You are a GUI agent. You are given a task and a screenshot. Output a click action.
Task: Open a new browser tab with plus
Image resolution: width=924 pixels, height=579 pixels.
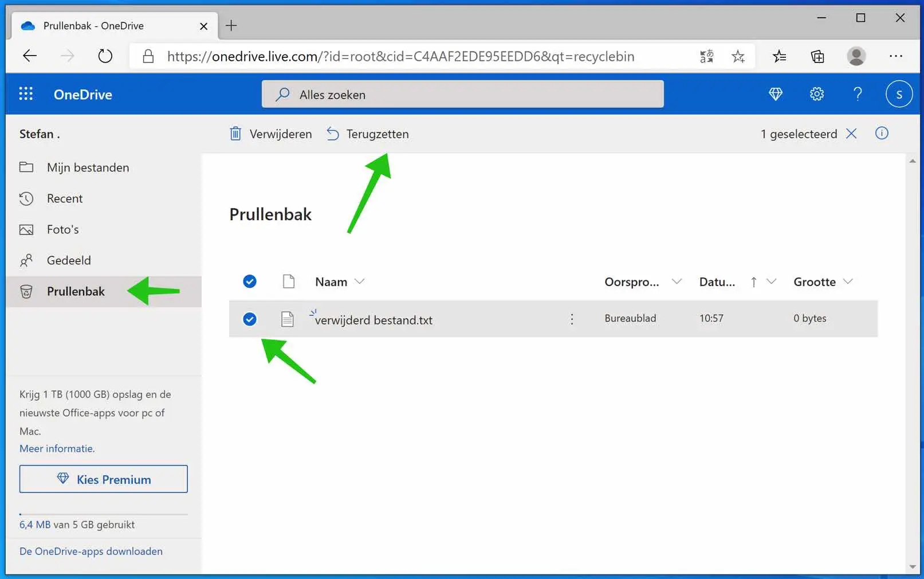pyautogui.click(x=231, y=26)
